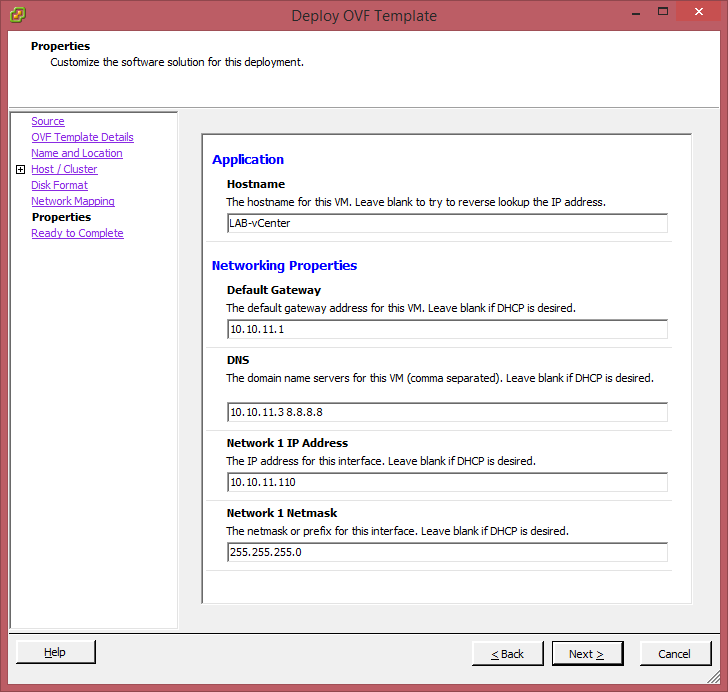The image size is (728, 692).
Task: Select the Host / Cluster link
Action: coord(64,169)
